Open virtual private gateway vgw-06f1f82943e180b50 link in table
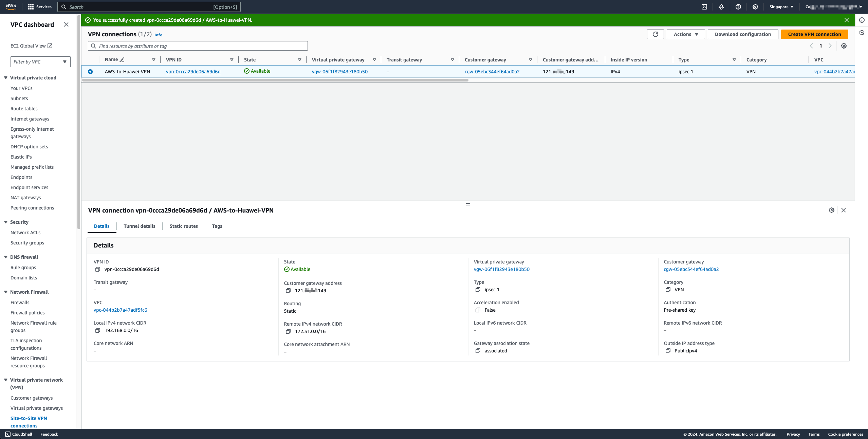868x439 pixels. [x=339, y=72]
